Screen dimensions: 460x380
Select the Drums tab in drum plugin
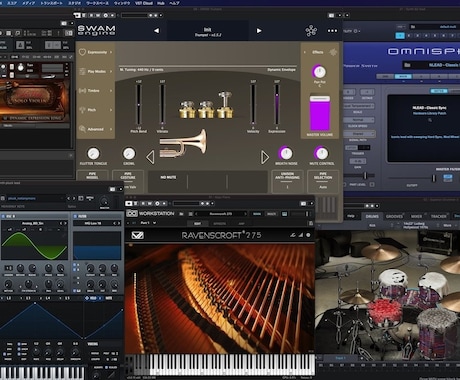pyautogui.click(x=372, y=216)
